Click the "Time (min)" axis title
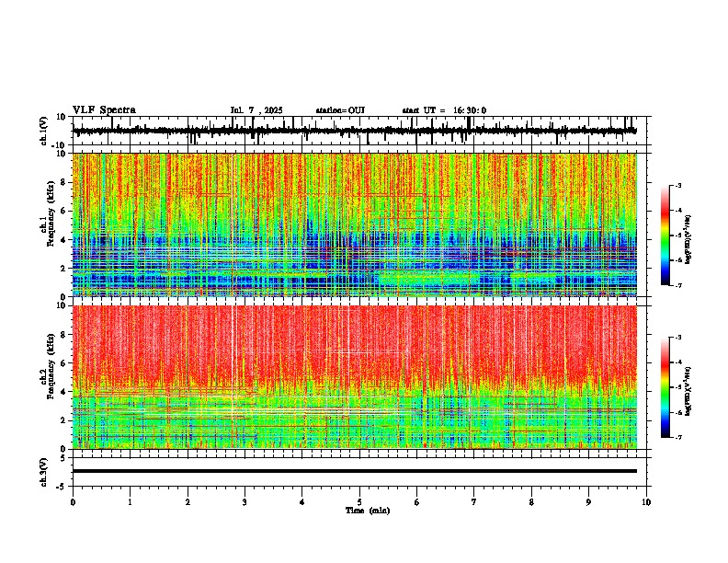The width and height of the screenshot is (728, 563). point(368,511)
